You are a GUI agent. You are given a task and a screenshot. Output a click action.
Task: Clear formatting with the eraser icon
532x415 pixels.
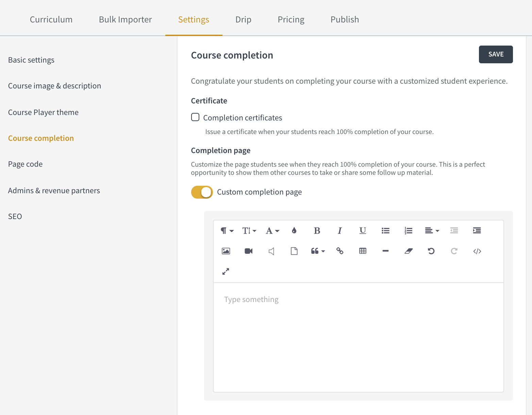coord(408,251)
